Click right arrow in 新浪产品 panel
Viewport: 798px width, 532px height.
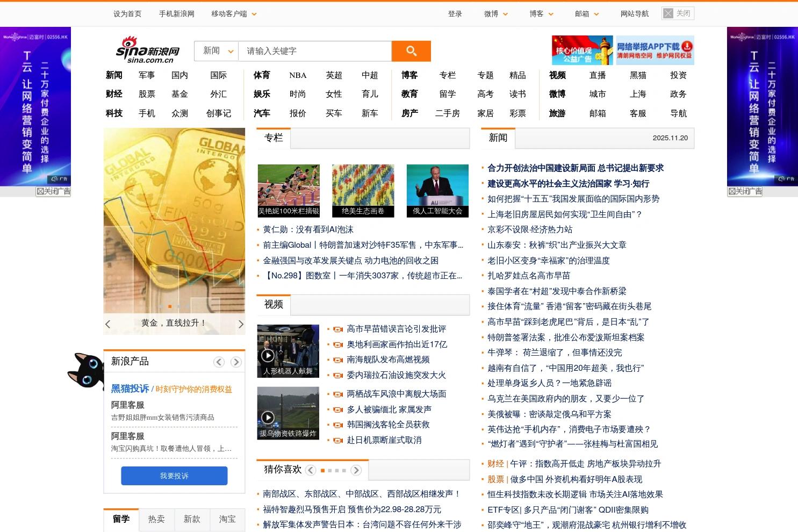(x=236, y=362)
